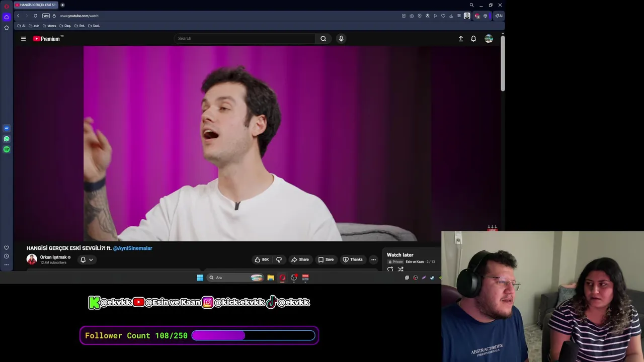644x362 pixels.
Task: Loop the Watch later playlist
Action: click(390, 269)
